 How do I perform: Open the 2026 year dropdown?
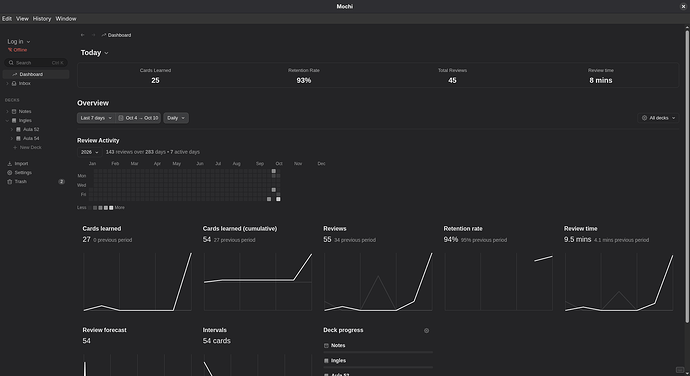pos(89,152)
